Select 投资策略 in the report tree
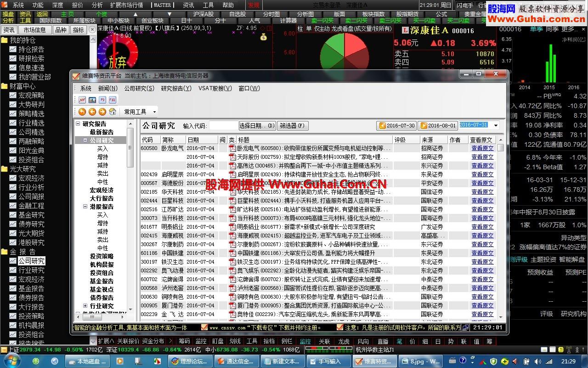 pos(102,256)
